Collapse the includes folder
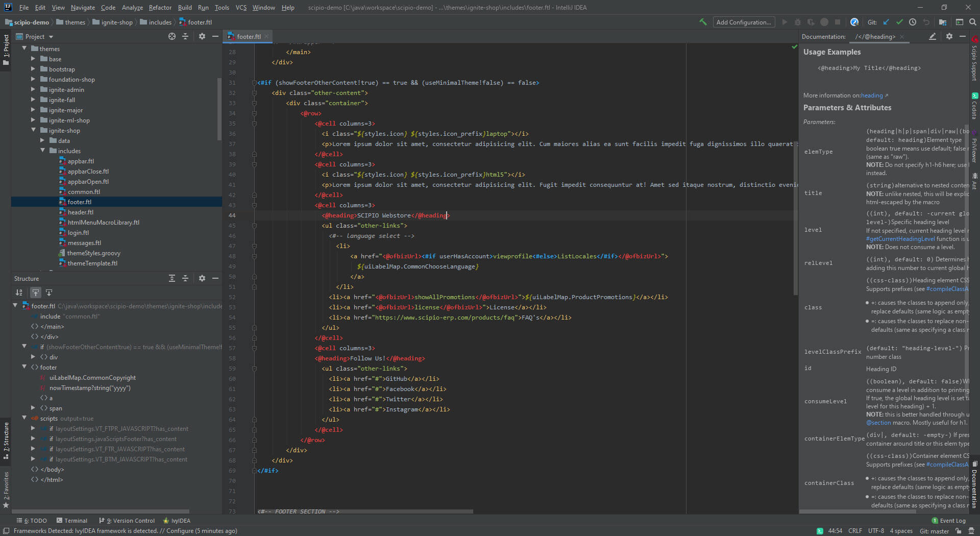Viewport: 980px width, 536px height. [42, 151]
